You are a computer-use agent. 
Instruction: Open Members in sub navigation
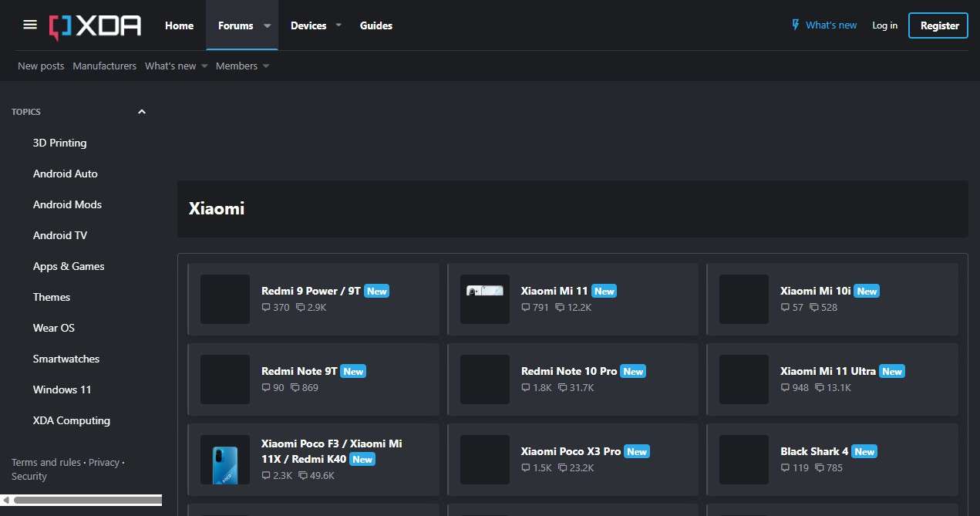coord(237,66)
